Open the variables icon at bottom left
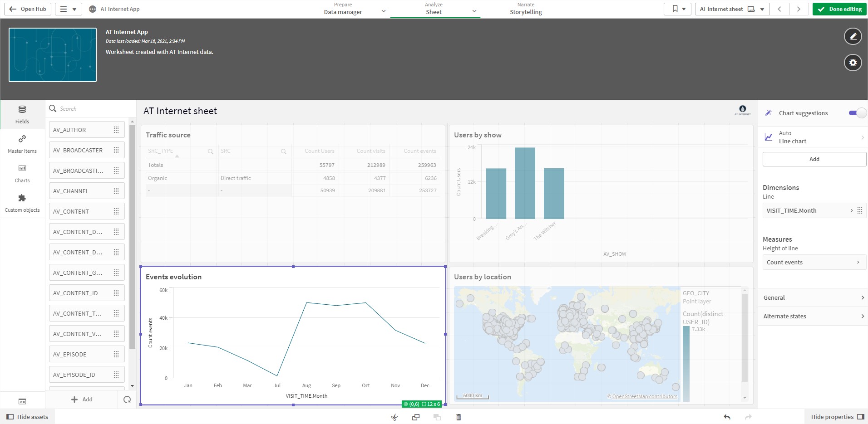The image size is (868, 424). (22, 401)
